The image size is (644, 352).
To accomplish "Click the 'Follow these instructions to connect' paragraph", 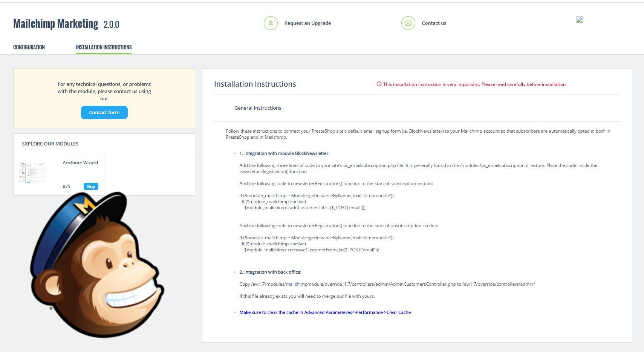I will [x=418, y=134].
